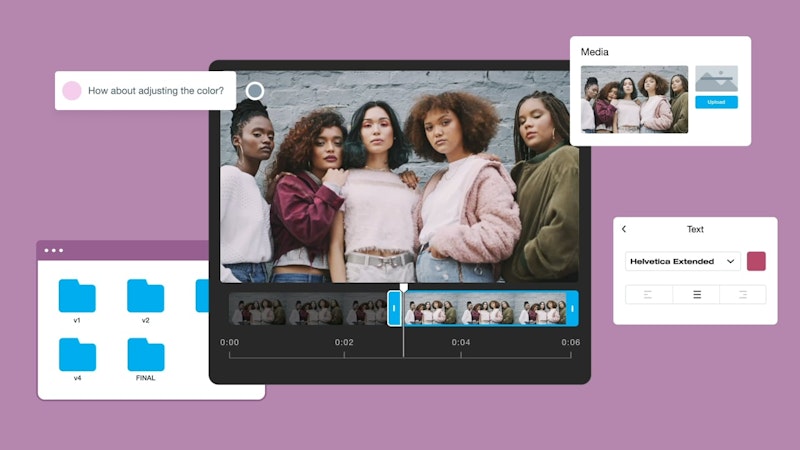Click the right trim handle of the selected clip
Image resolution: width=800 pixels, height=450 pixels.
(572, 309)
